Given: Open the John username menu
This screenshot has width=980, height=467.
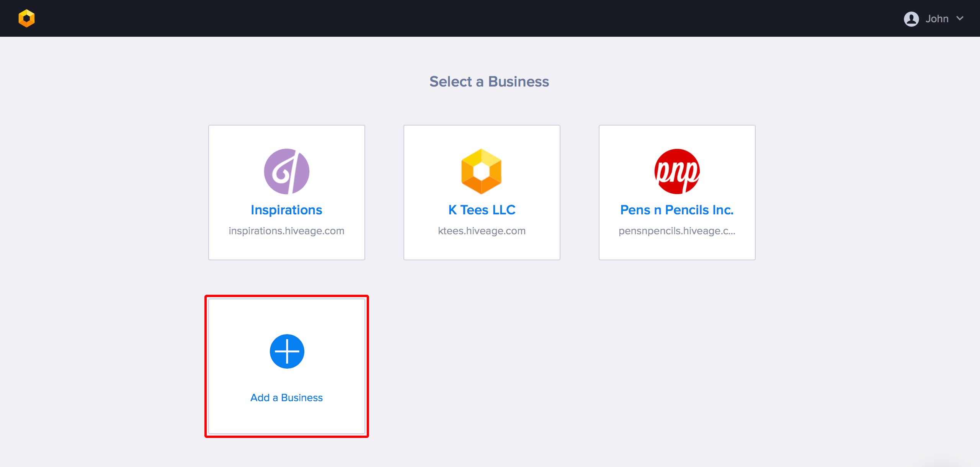Looking at the screenshot, I should point(937,19).
